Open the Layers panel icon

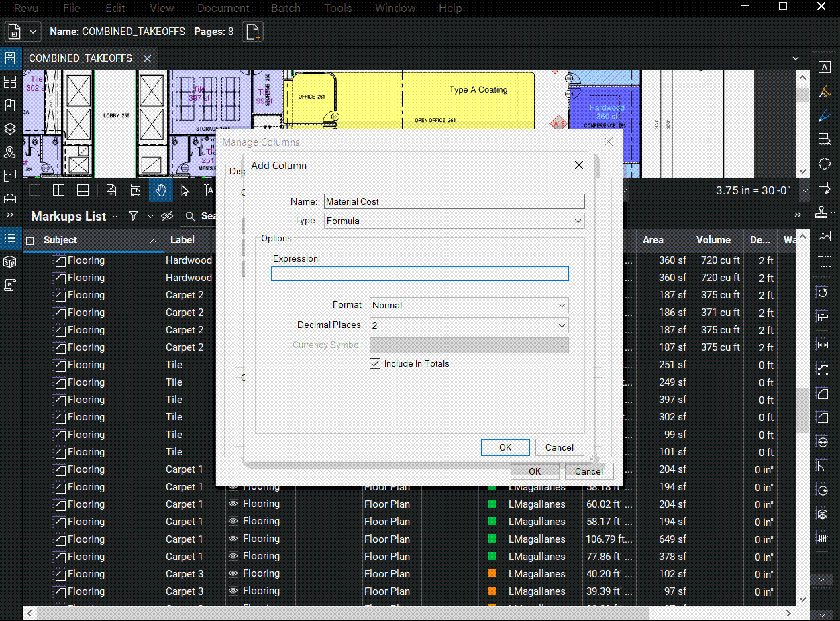pyautogui.click(x=10, y=127)
